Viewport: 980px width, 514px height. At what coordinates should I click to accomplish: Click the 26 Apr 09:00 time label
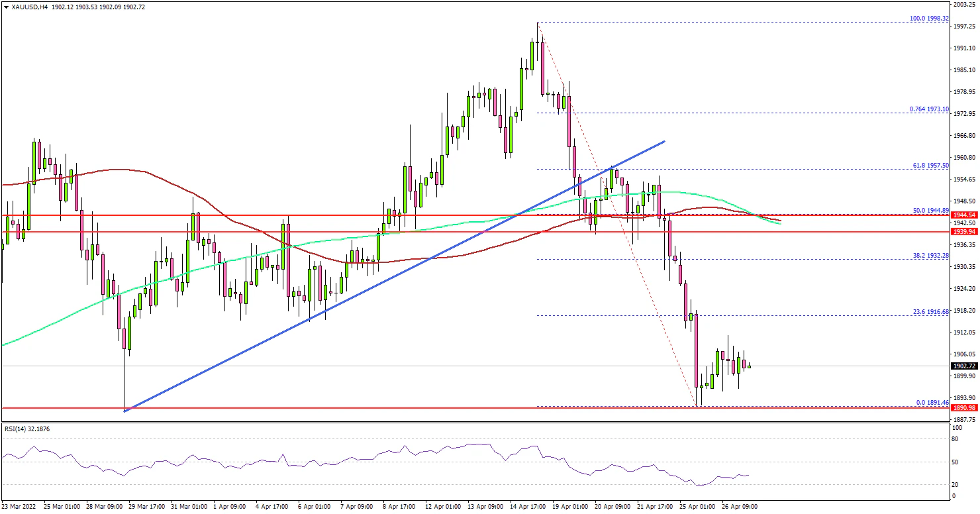739,507
